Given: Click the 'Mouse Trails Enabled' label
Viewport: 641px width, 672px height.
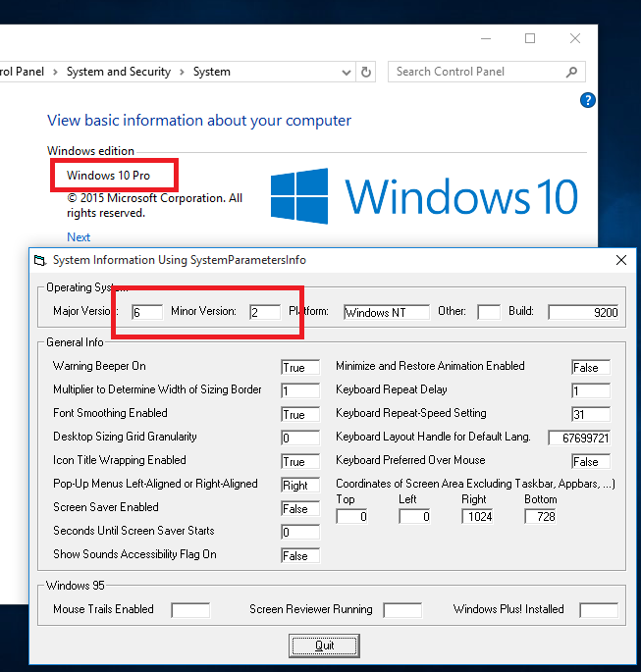Looking at the screenshot, I should (x=103, y=609).
